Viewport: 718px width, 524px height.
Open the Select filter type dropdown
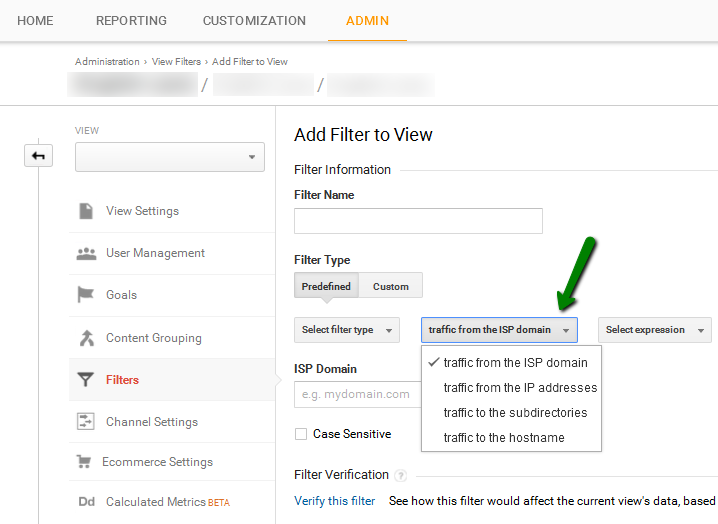[x=347, y=330]
